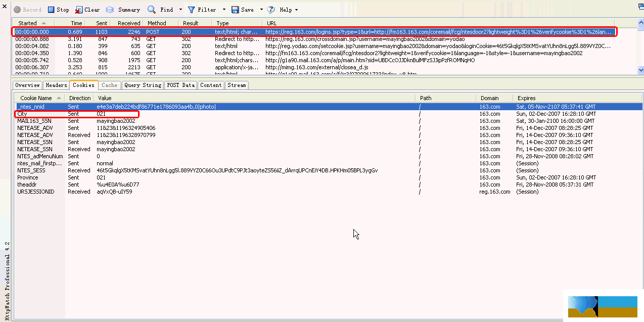Image resolution: width=644 pixels, height=322 pixels.
Task: Select the theaddr cookie row
Action: pos(329,185)
